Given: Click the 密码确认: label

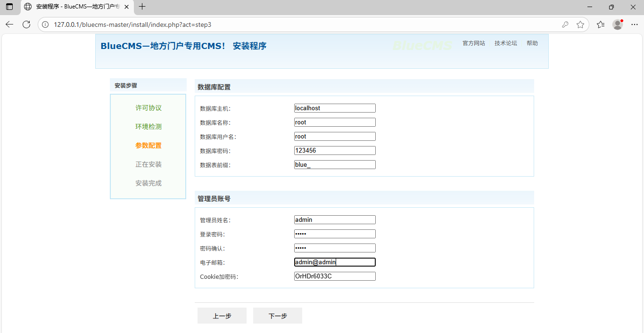Looking at the screenshot, I should [213, 249].
